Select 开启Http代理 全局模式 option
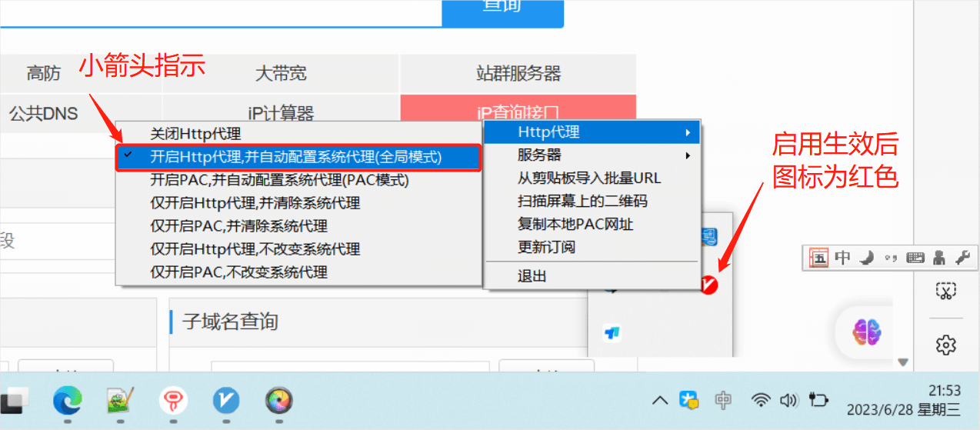Viewport: 980px width, 430px height. [x=298, y=157]
